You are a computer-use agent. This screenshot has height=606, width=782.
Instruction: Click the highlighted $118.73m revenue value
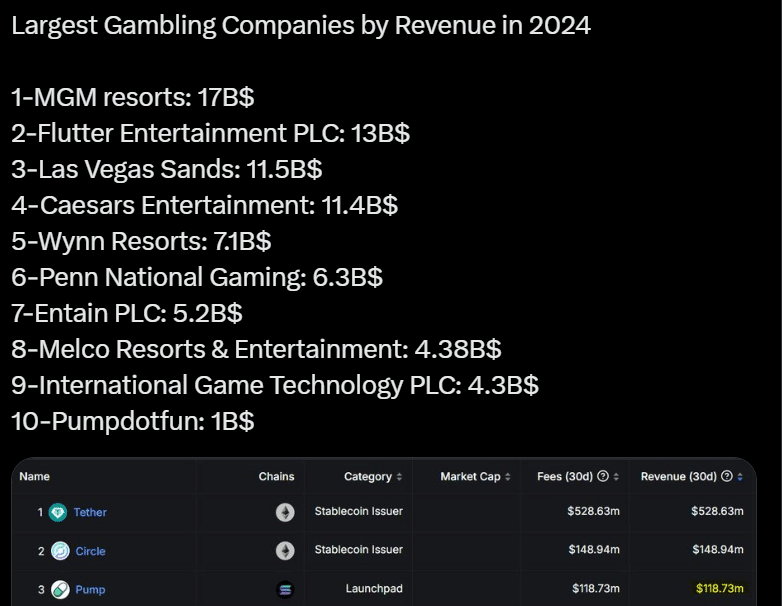pyautogui.click(x=718, y=590)
